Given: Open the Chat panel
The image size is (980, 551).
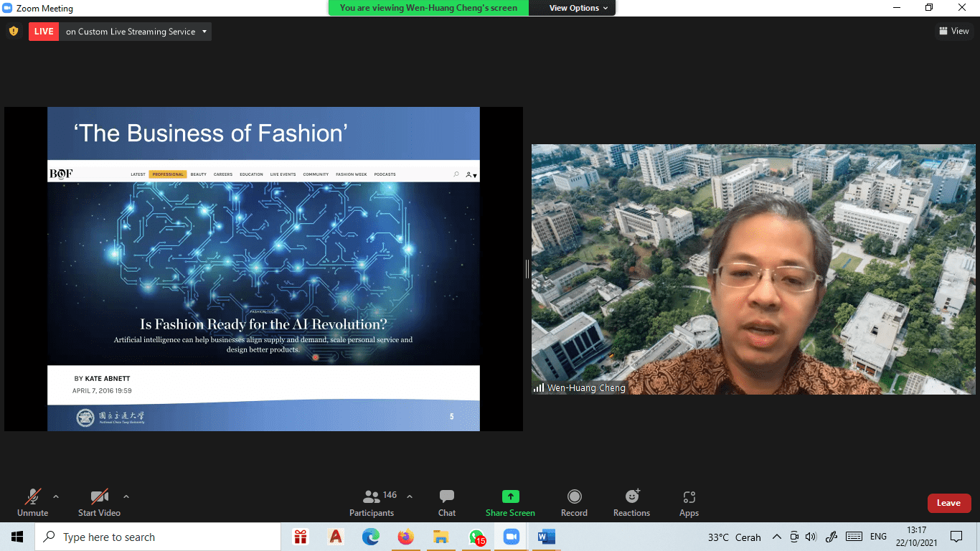Looking at the screenshot, I should 447,503.
